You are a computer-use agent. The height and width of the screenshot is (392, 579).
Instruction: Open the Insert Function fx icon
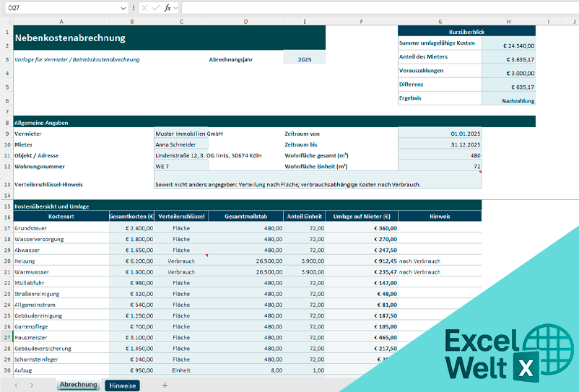[167, 8]
